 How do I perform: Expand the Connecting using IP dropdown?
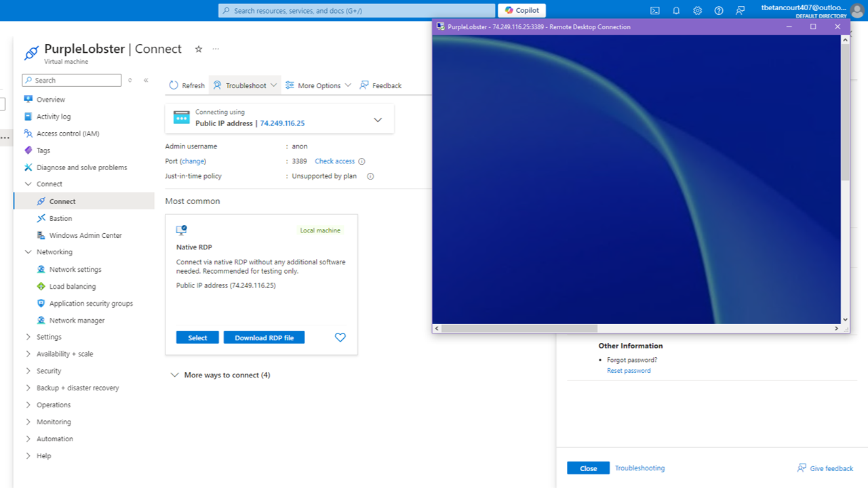(378, 119)
